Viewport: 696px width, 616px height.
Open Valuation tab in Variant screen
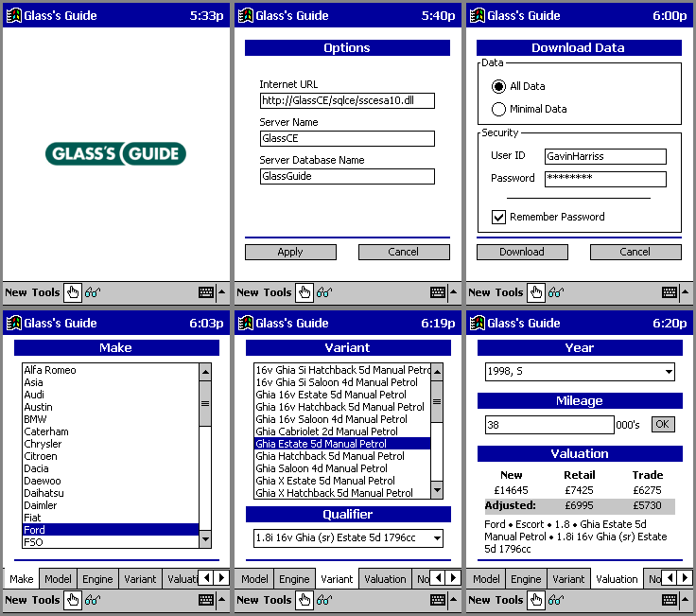(385, 579)
